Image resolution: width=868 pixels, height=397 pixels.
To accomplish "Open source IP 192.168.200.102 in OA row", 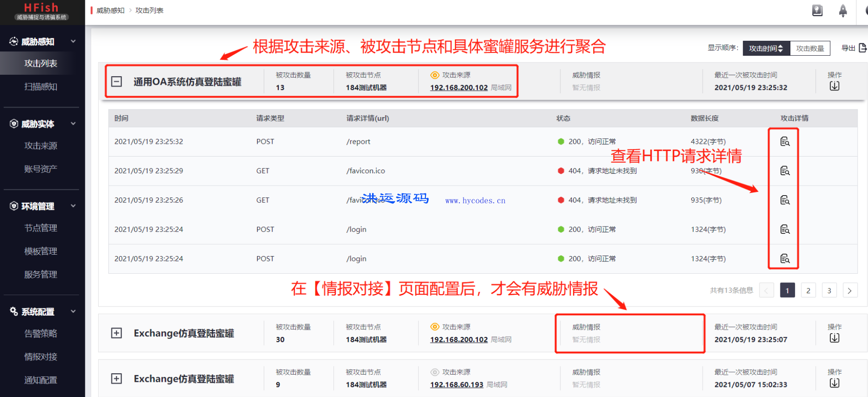I will [x=459, y=88].
